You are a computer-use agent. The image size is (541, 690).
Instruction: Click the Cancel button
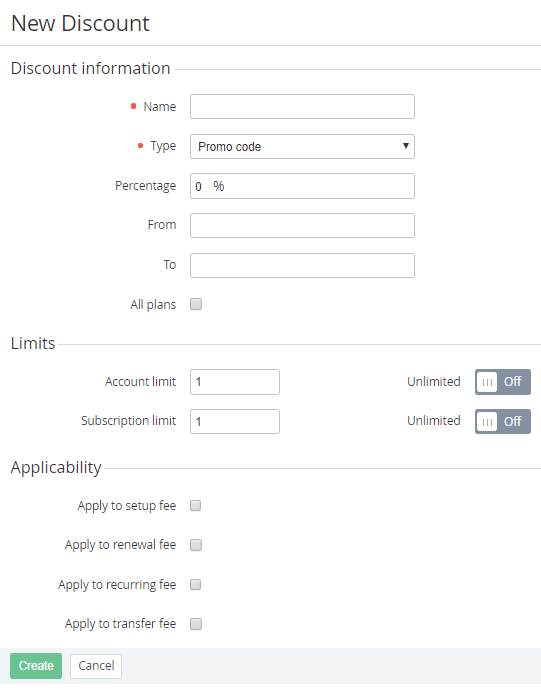coord(96,666)
